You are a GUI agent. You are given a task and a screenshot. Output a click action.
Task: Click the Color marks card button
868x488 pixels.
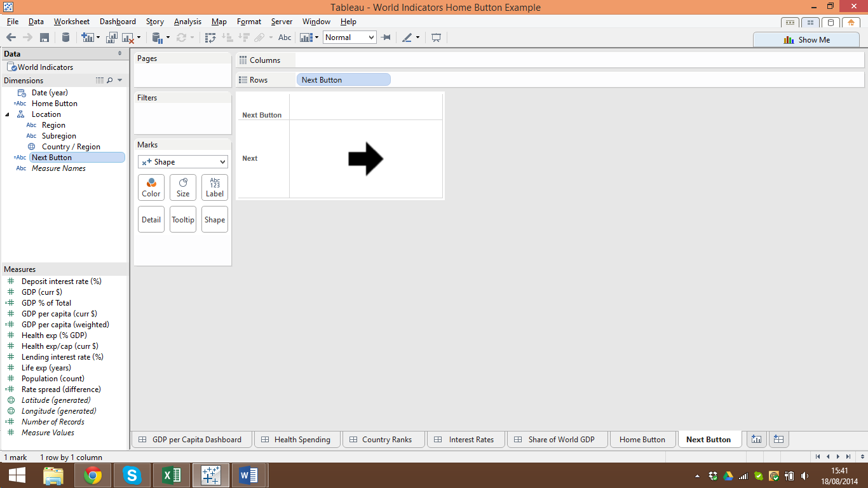coord(151,187)
